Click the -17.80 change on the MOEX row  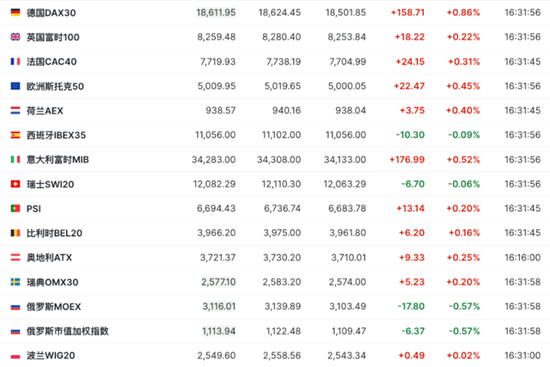[411, 307]
